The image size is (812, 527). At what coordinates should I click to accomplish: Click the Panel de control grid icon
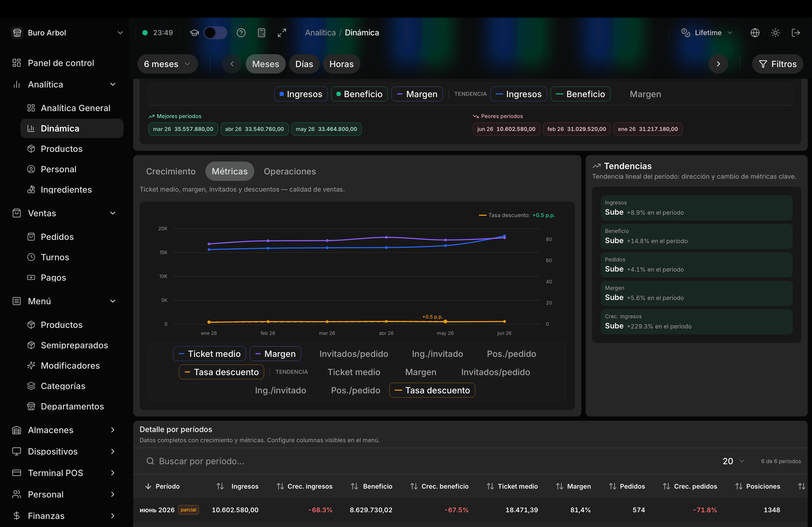(x=17, y=63)
